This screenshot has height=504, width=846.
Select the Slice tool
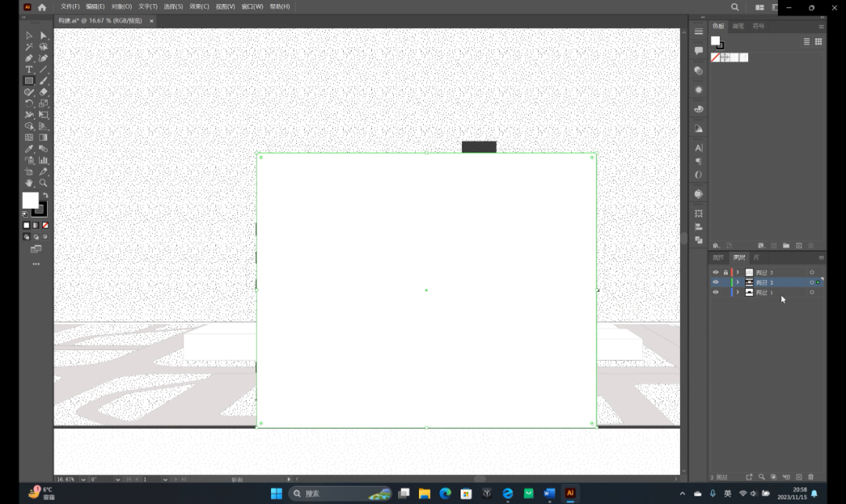44,171
